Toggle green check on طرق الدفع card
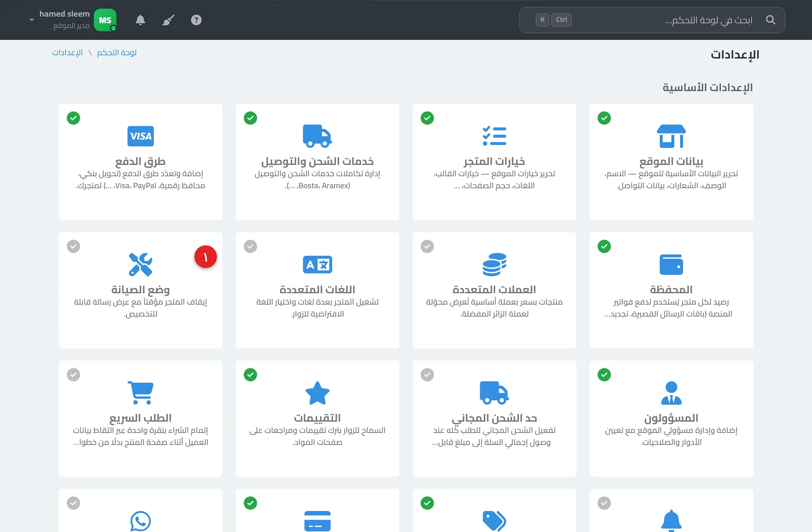The image size is (812, 532). [x=74, y=118]
